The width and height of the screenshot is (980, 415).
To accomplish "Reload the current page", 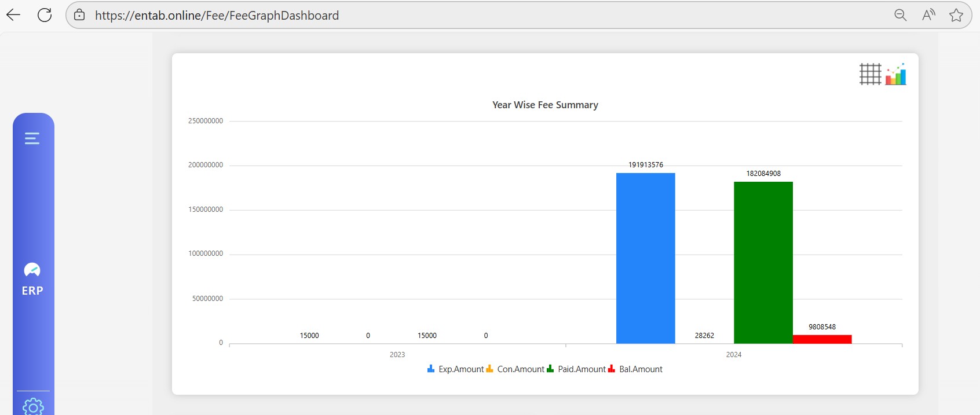I will point(45,15).
